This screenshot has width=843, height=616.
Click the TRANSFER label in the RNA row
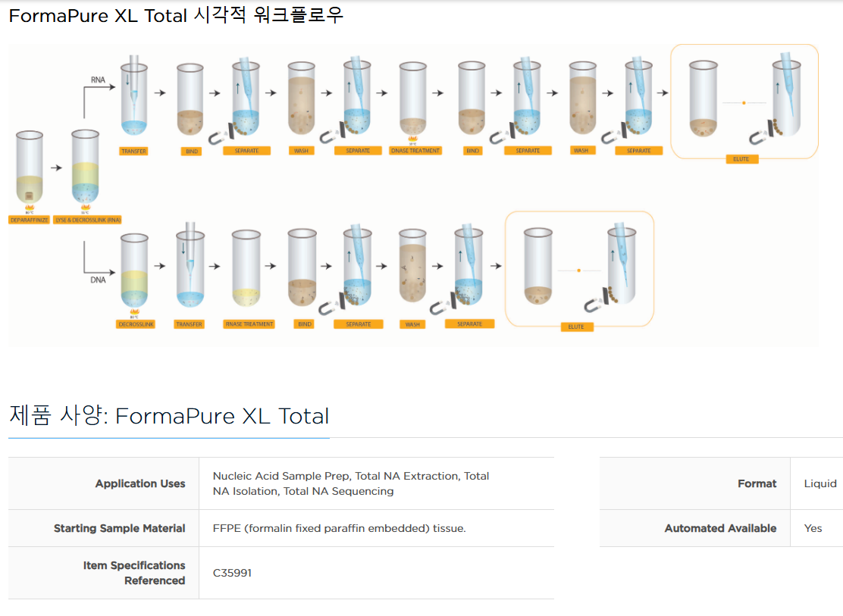pyautogui.click(x=134, y=151)
